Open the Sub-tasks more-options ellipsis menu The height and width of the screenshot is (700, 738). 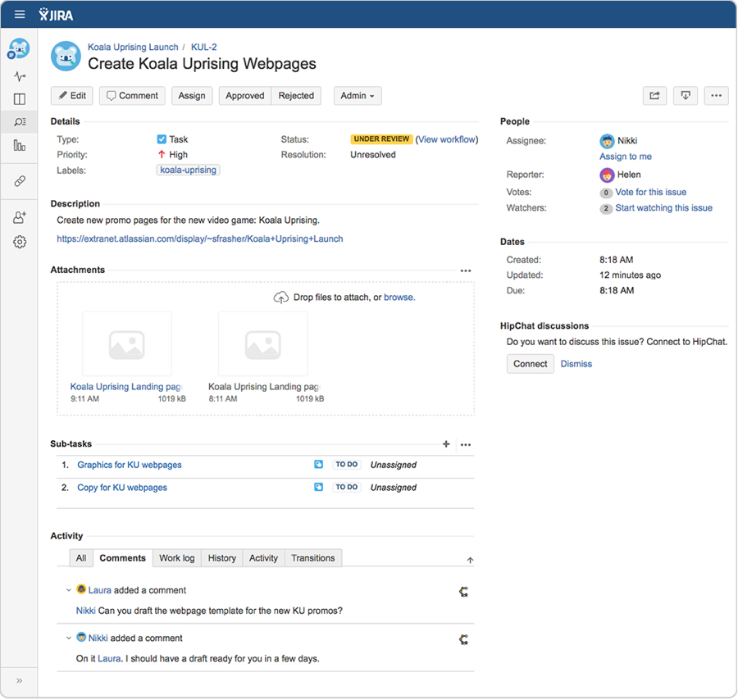466,444
